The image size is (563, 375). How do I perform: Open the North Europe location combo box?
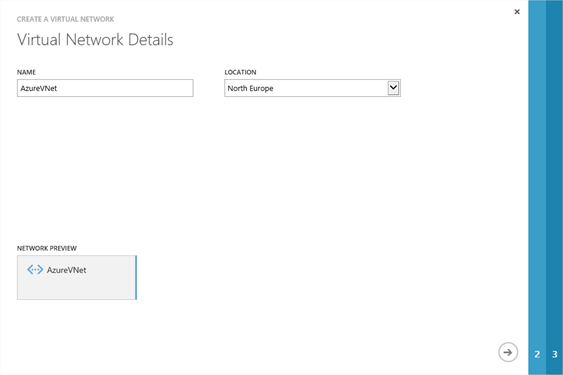click(312, 88)
